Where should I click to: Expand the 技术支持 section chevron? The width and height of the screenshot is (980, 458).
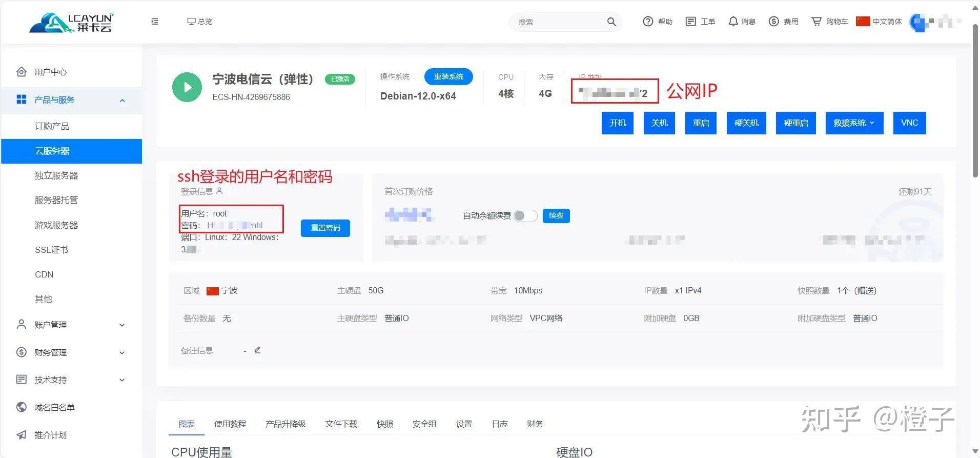[122, 380]
